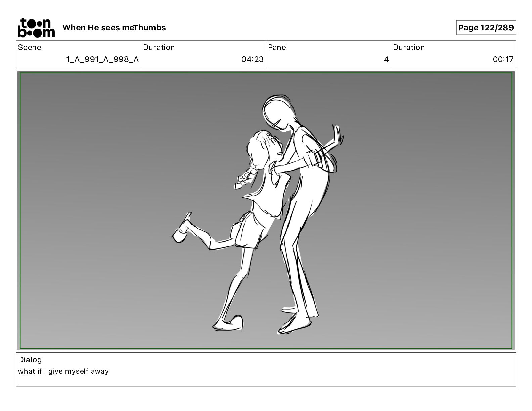
Task: Click the panel number '4'
Action: pos(386,59)
